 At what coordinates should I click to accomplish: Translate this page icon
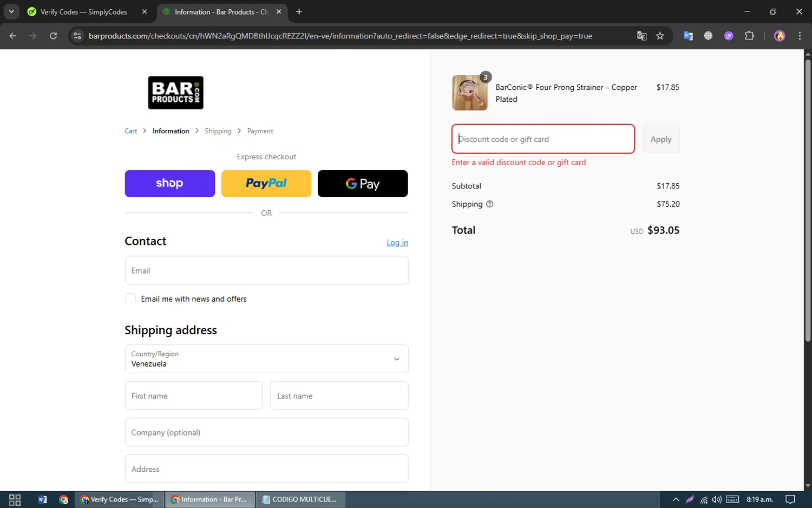[x=641, y=36]
